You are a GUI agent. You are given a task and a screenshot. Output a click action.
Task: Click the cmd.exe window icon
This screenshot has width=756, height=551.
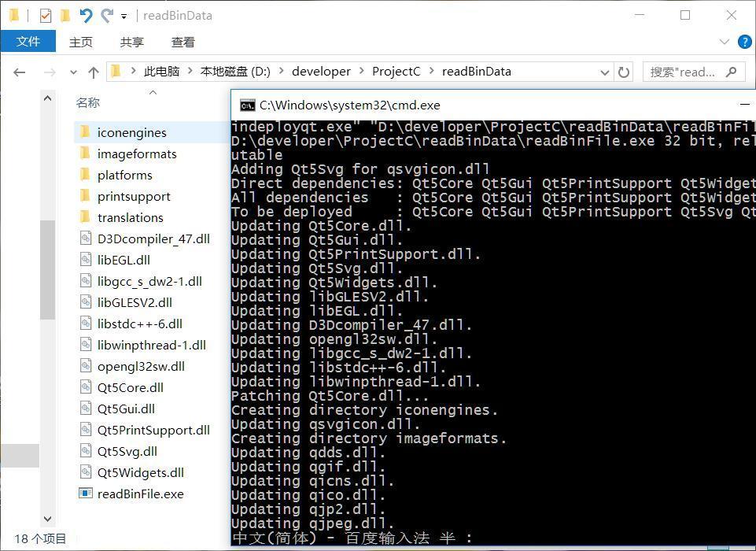tap(247, 105)
